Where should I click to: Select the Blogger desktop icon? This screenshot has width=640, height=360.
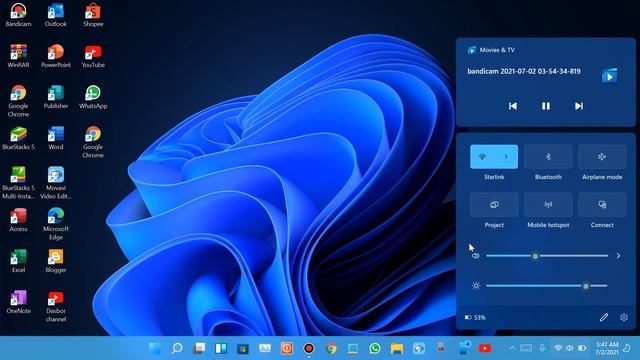click(x=56, y=261)
